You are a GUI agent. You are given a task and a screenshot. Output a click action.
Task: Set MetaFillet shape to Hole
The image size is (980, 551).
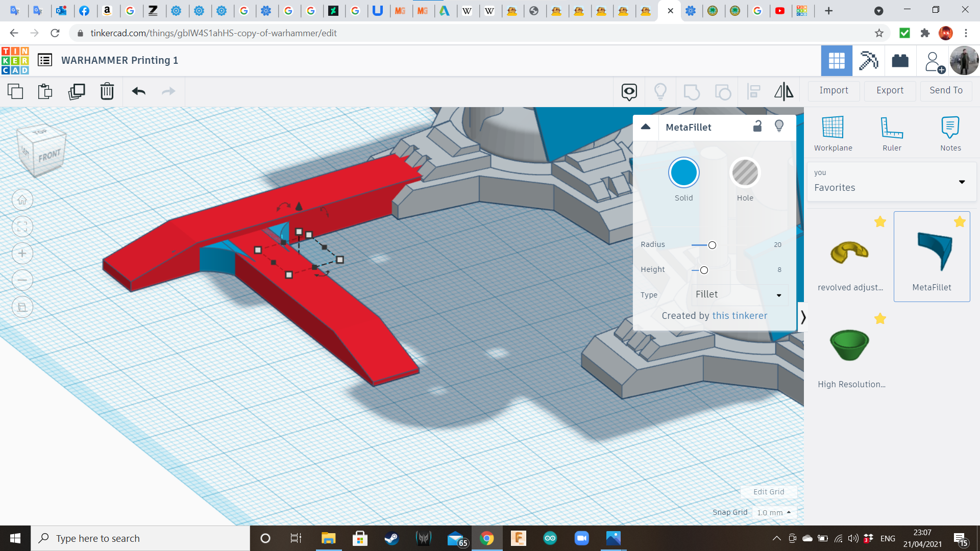tap(745, 173)
